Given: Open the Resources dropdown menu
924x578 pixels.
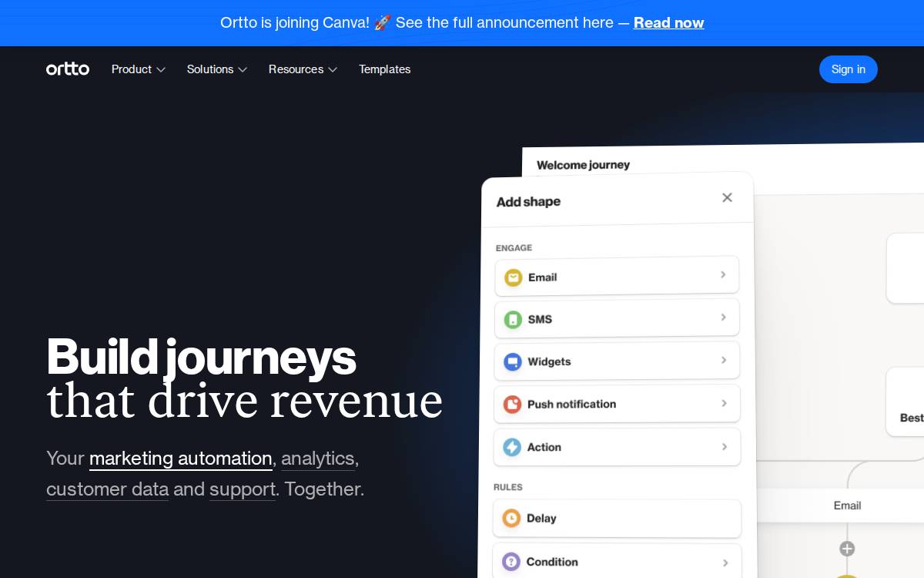Looking at the screenshot, I should (303, 69).
